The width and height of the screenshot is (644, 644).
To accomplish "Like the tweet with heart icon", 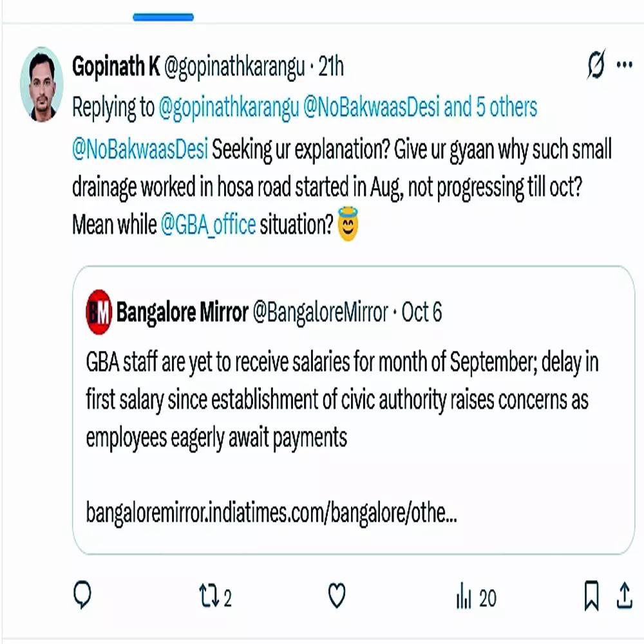I will 337,597.
